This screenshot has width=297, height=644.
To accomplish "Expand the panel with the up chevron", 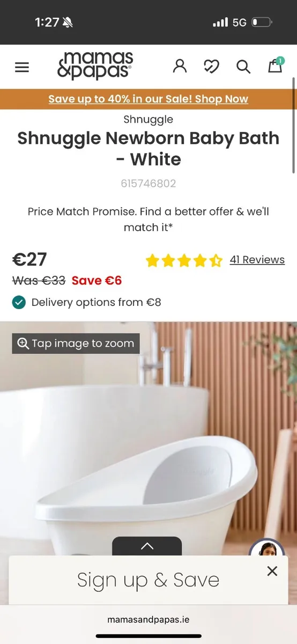I will [147, 546].
